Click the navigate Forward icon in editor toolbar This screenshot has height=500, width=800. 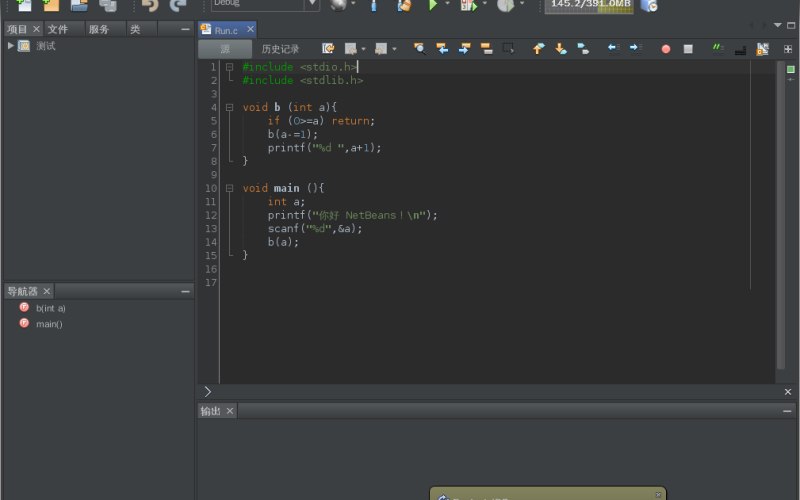coord(381,49)
